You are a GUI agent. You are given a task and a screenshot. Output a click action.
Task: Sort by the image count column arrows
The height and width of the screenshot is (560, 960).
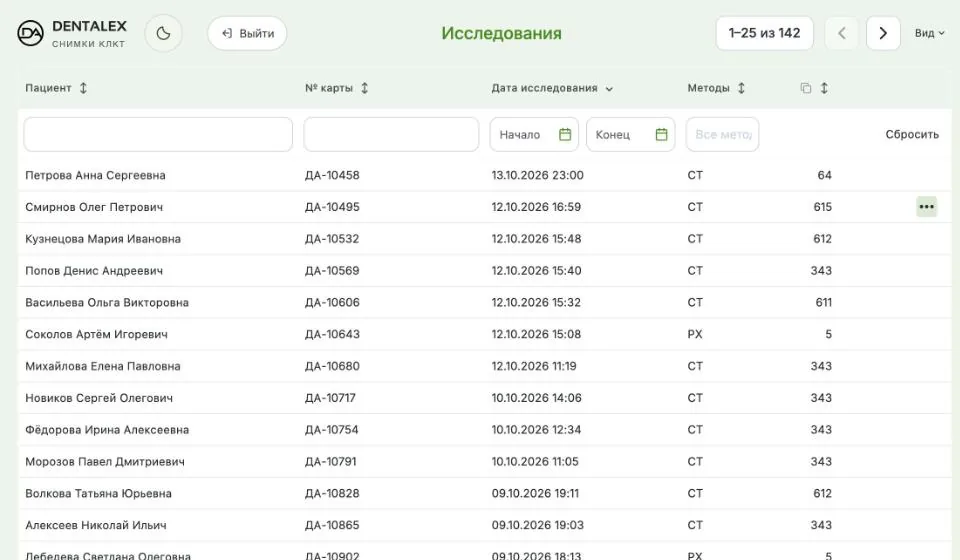click(x=824, y=88)
